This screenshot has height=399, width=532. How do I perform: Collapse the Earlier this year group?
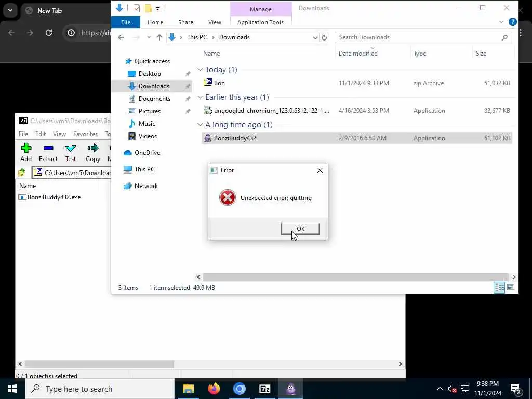200,97
